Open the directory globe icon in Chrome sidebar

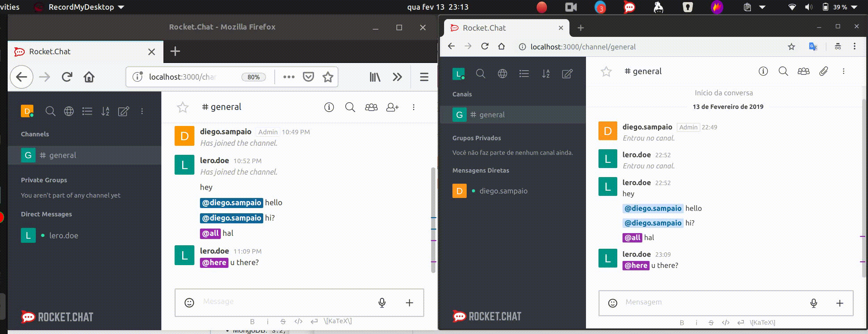pyautogui.click(x=502, y=73)
